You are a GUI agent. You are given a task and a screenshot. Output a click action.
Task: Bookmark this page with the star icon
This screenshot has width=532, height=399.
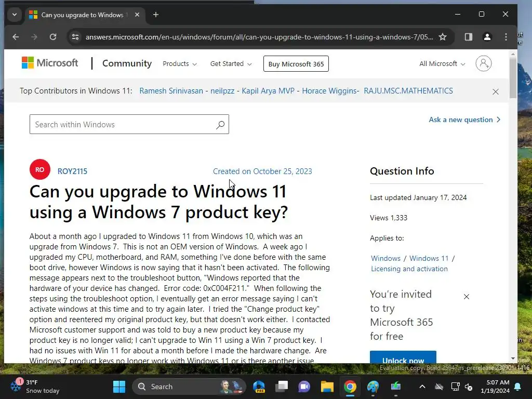click(x=443, y=37)
